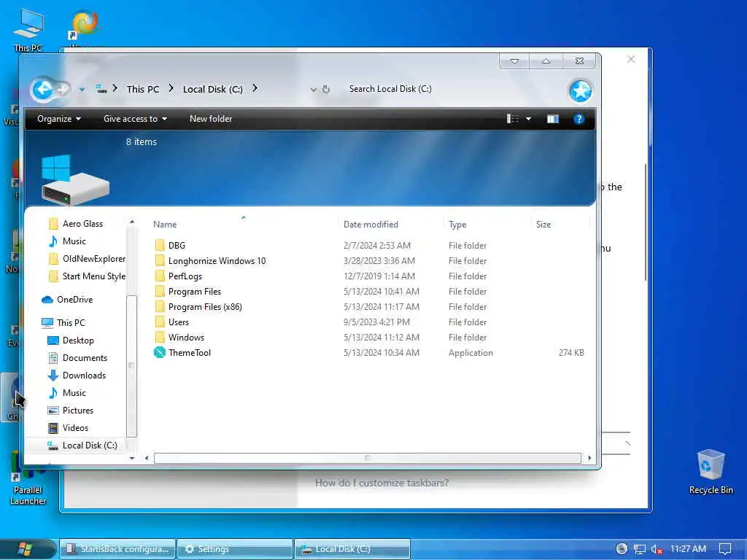Switch to StartIsBack configuration taskbar item
This screenshot has width=747, height=560.
tap(117, 549)
